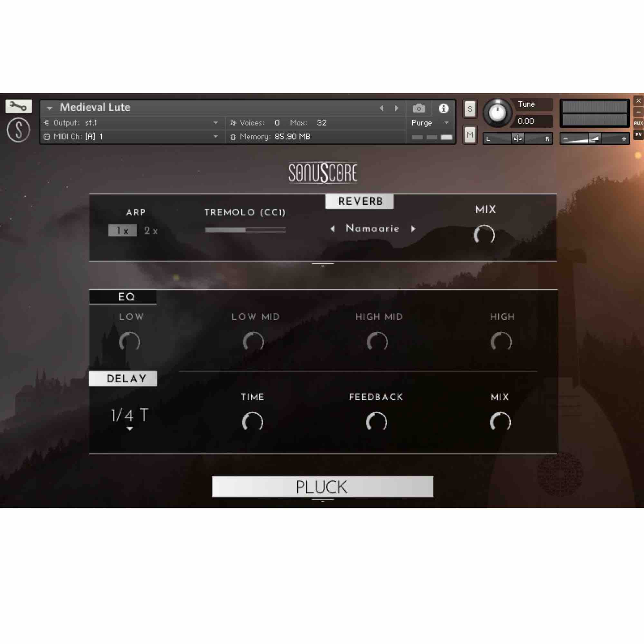Open the Purge dropdown menu

pyautogui.click(x=446, y=123)
